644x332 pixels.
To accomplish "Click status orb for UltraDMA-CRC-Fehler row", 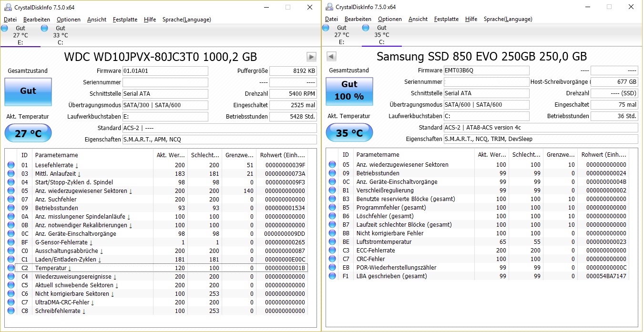I will pyautogui.click(x=11, y=302).
